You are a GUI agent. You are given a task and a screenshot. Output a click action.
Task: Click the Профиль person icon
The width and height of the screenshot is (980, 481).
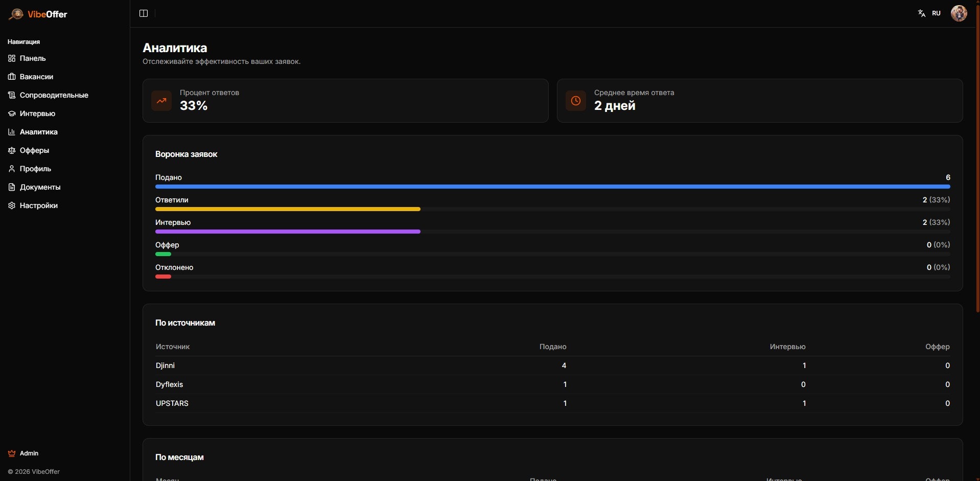click(x=12, y=169)
